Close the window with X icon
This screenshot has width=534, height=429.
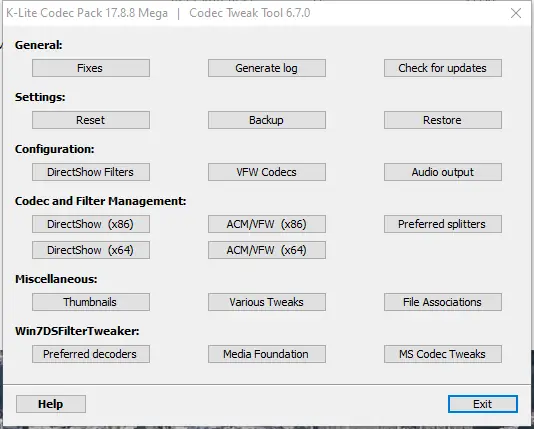(x=516, y=13)
